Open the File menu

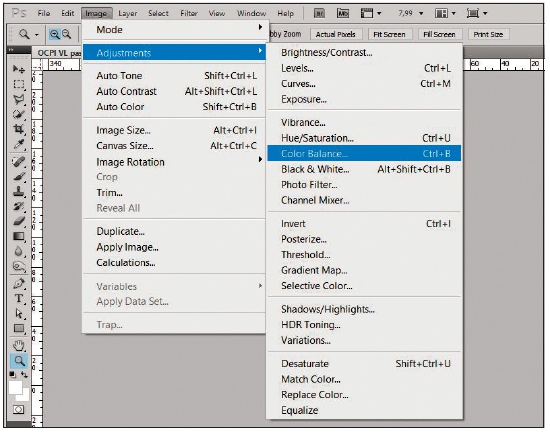(43, 13)
